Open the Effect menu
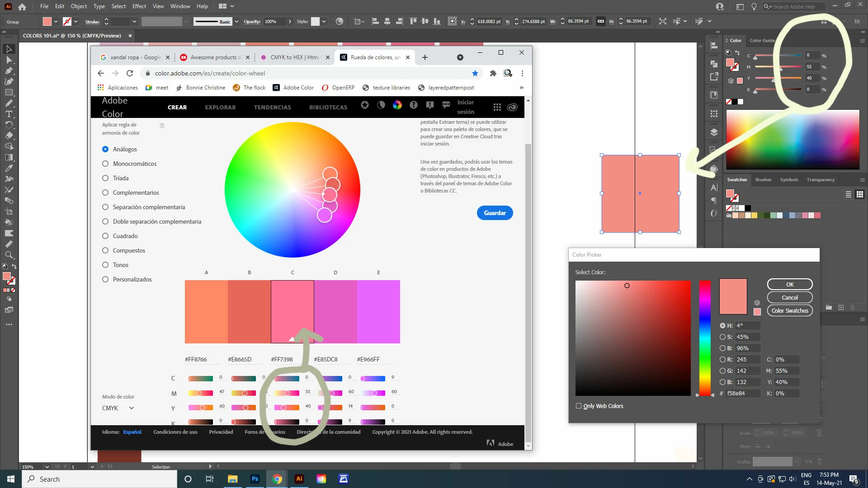Screen dimensions: 868x488 pyautogui.click(x=139, y=6)
